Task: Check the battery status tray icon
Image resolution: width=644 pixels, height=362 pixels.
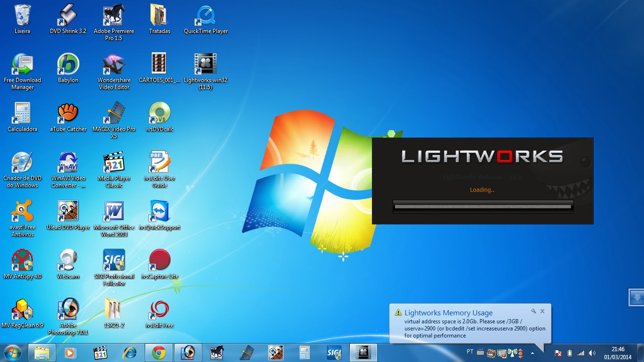Action: (x=570, y=353)
